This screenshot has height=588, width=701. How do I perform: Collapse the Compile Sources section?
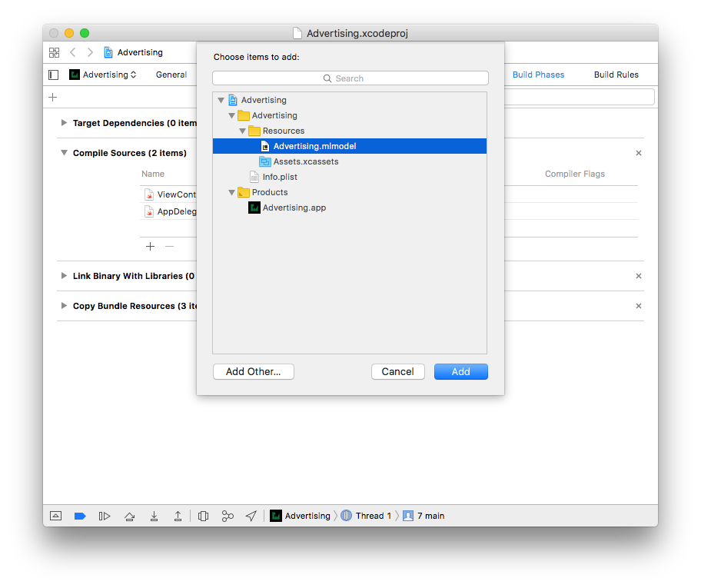(x=64, y=153)
